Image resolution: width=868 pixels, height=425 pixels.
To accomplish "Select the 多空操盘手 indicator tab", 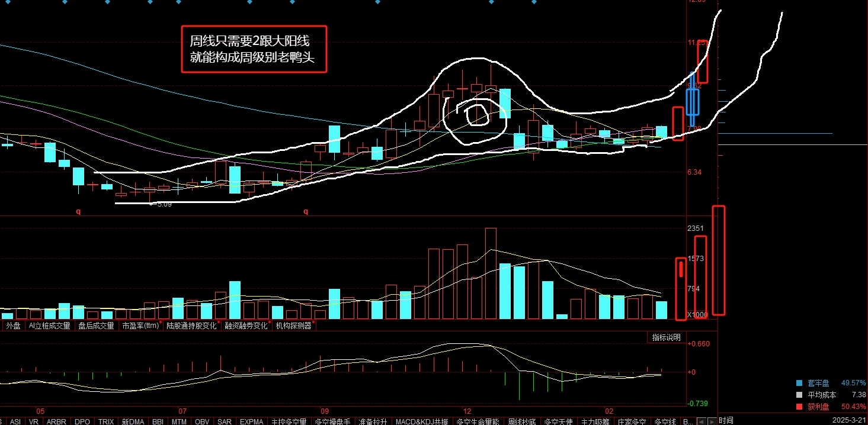I will [x=332, y=421].
